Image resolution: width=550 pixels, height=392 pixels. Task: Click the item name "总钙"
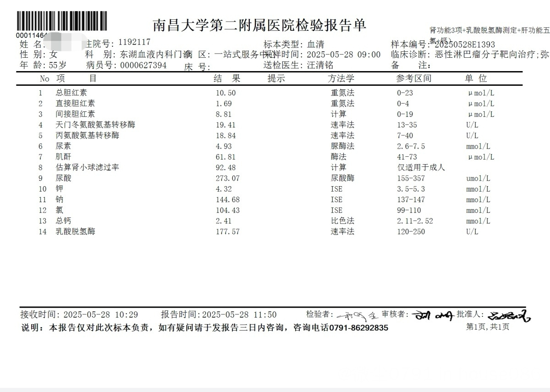coord(63,221)
